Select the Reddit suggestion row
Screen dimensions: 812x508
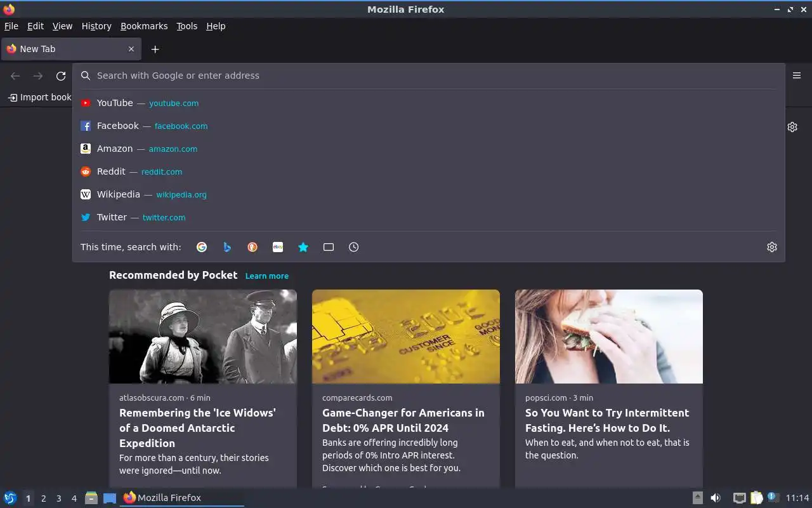[428, 171]
